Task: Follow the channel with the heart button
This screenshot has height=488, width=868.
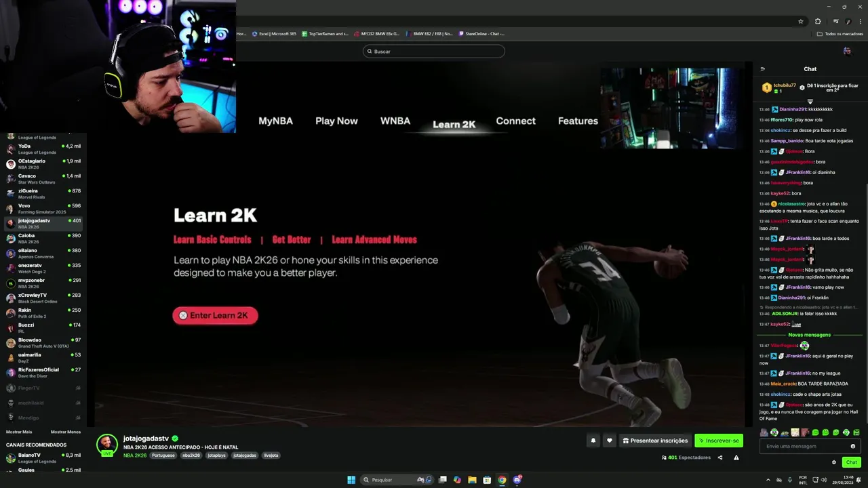Action: (609, 441)
